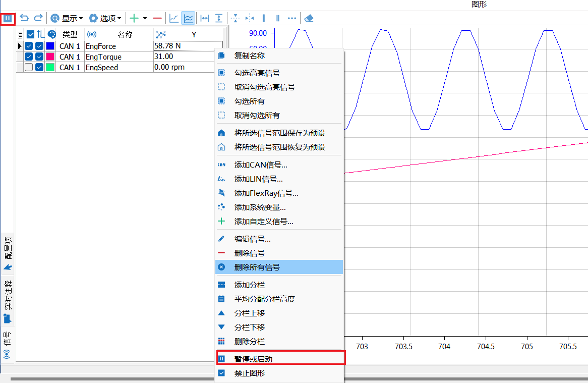Uncheck the first checkbox in EngForce row

coord(29,46)
